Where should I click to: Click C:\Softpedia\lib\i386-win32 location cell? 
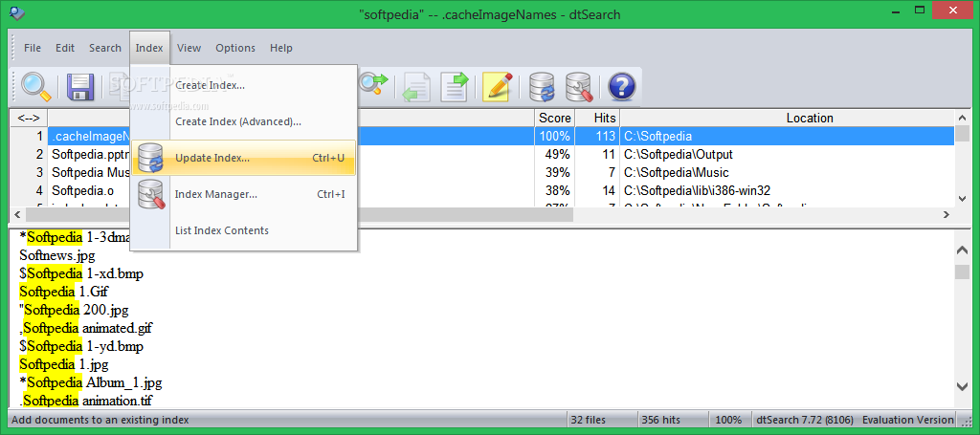pyautogui.click(x=787, y=190)
